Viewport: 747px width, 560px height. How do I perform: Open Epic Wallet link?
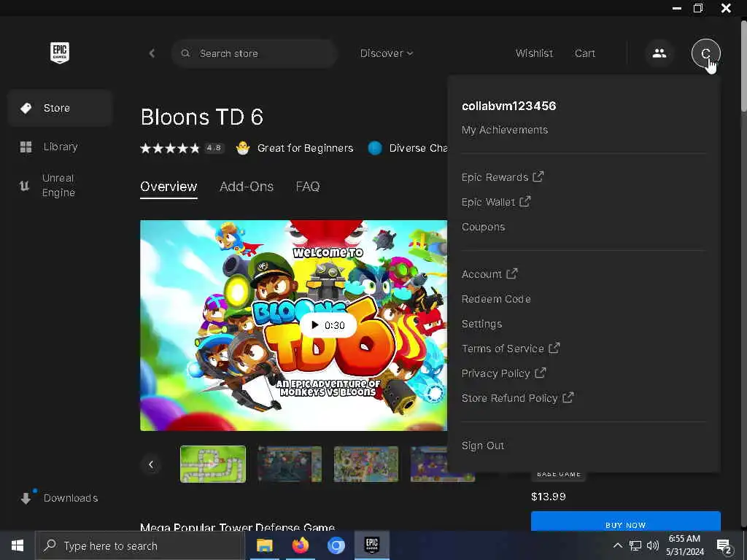pos(495,202)
